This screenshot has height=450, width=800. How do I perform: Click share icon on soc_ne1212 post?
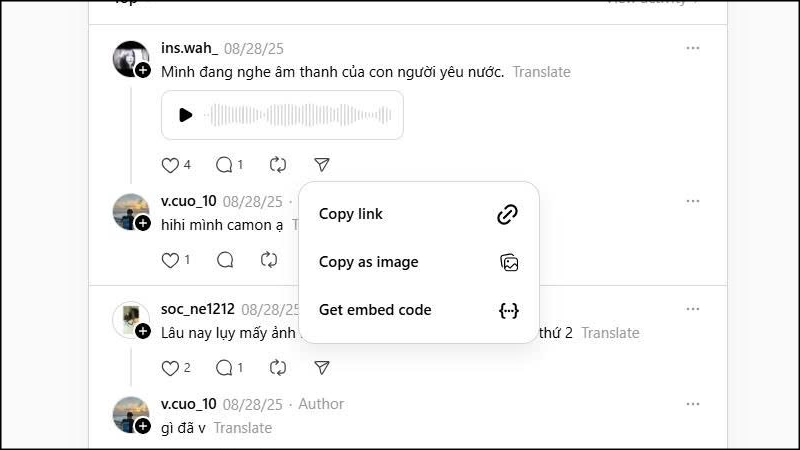321,368
